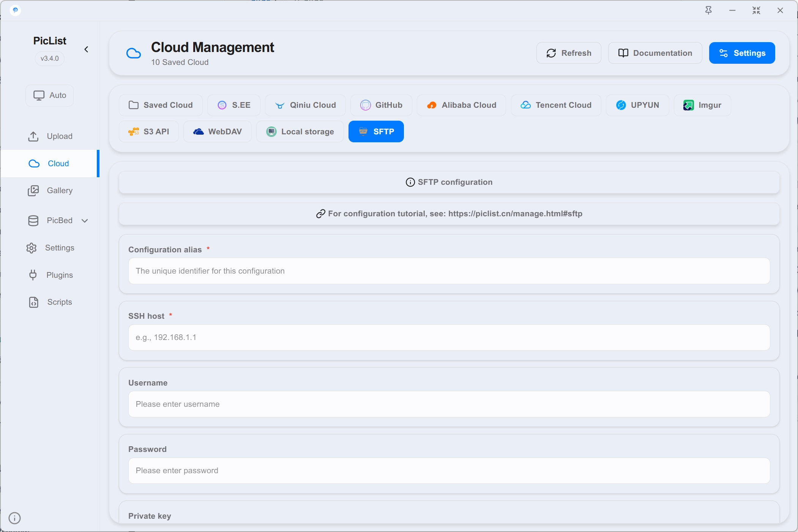The image size is (798, 532).
Task: Click the Qiniu Cloud logo icon
Action: [280, 105]
